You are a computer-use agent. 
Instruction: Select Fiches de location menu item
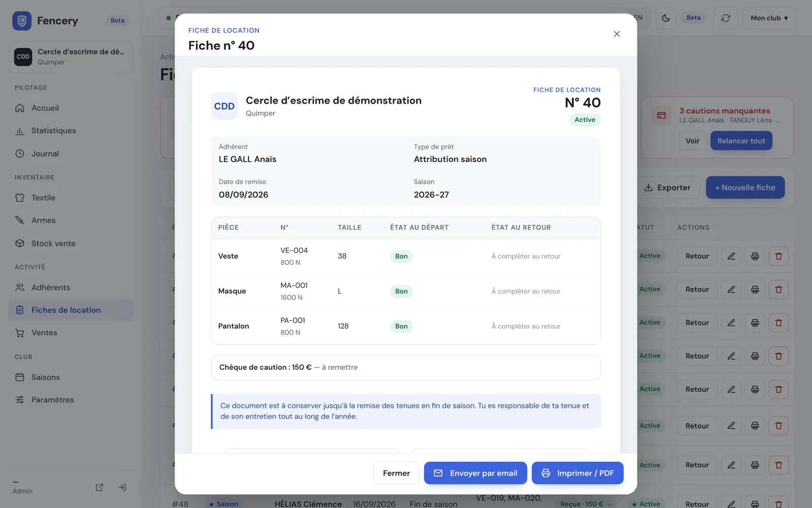(71, 310)
